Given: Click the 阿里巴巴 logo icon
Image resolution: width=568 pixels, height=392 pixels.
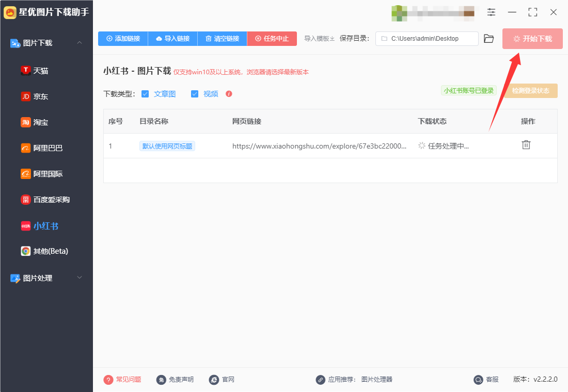Looking at the screenshot, I should coord(25,148).
